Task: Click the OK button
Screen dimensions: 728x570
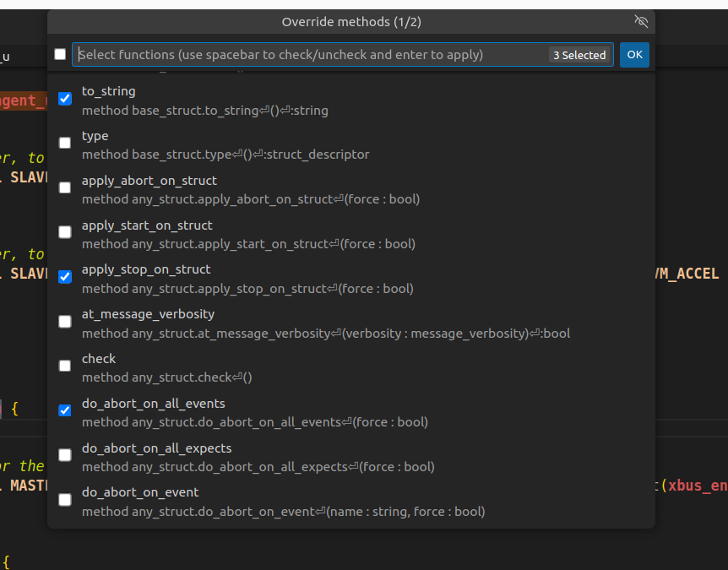Action: point(634,54)
